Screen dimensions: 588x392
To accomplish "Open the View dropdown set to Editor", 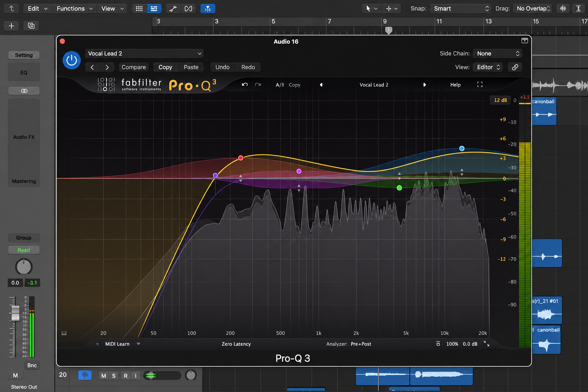I will 488,67.
